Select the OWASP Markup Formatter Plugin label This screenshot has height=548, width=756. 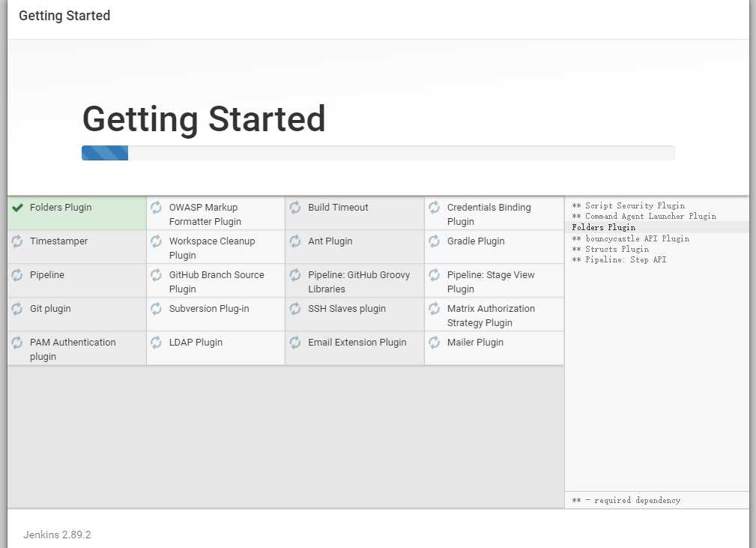click(205, 214)
